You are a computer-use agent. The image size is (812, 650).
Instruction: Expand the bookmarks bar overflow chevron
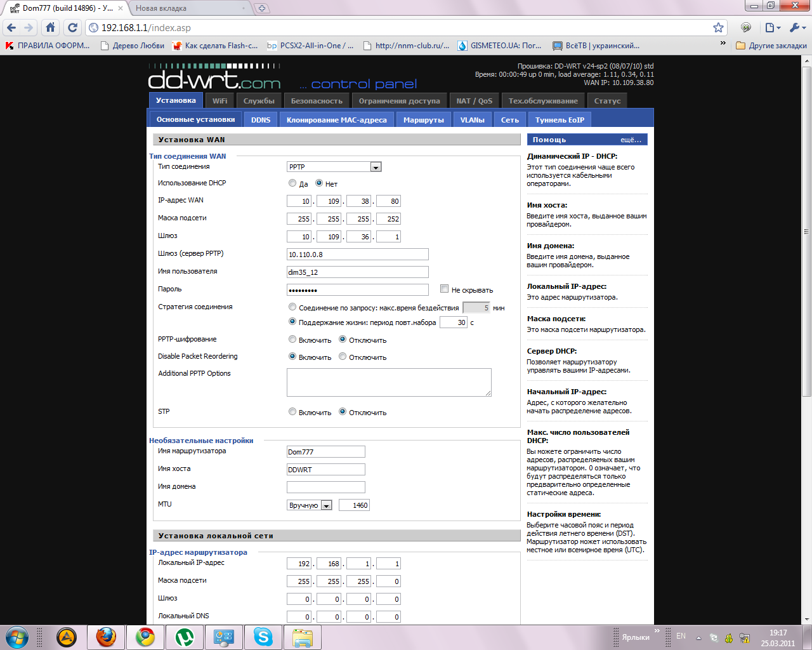(723, 44)
